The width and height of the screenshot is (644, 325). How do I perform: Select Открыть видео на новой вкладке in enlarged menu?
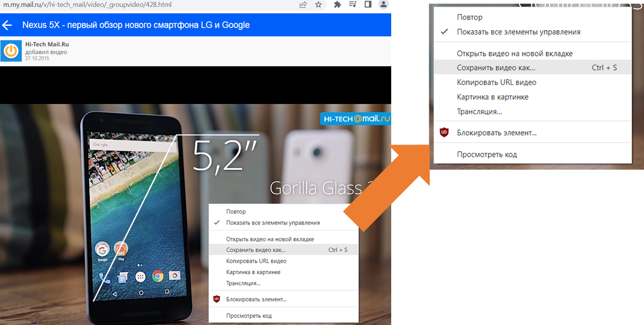pyautogui.click(x=532, y=54)
